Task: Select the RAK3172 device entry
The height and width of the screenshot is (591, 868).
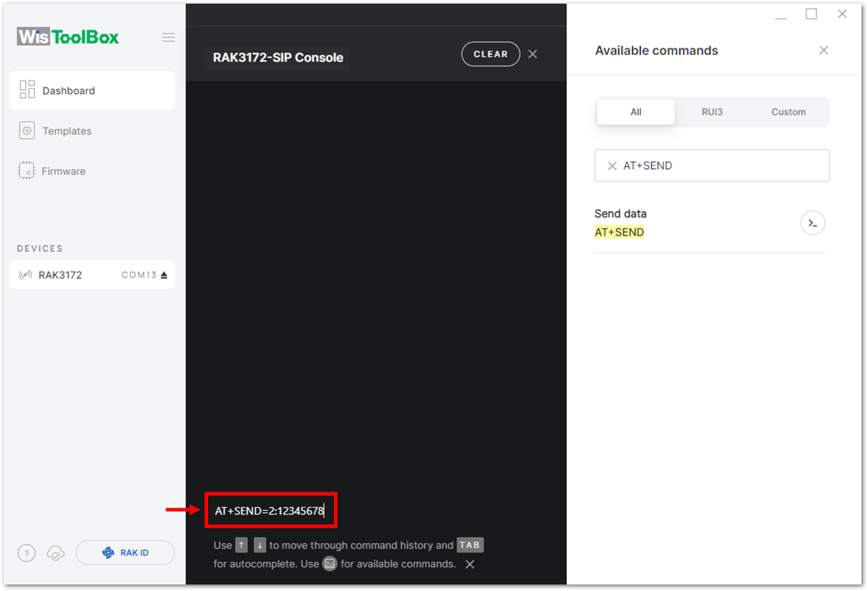Action: pyautogui.click(x=92, y=275)
